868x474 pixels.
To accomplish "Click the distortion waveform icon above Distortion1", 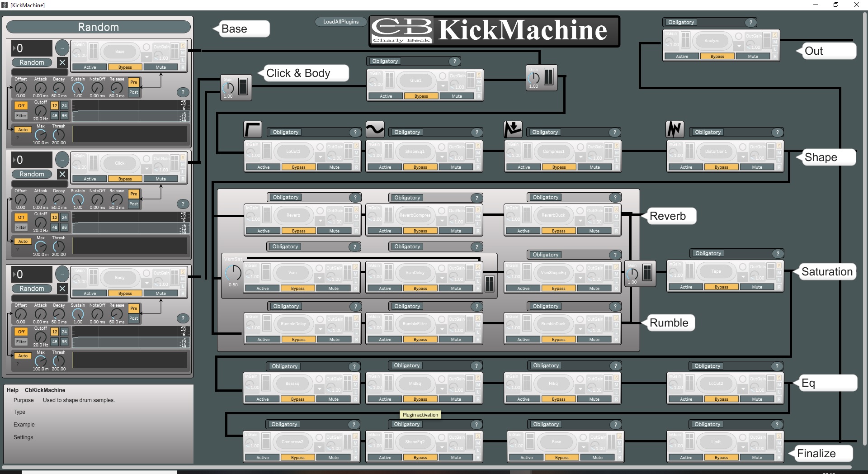I will [x=675, y=129].
